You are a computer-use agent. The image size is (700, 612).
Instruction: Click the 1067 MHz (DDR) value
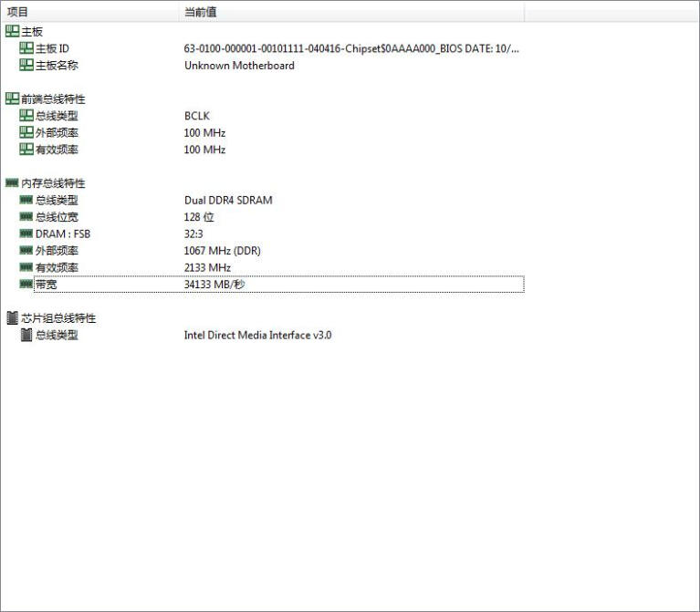click(223, 251)
